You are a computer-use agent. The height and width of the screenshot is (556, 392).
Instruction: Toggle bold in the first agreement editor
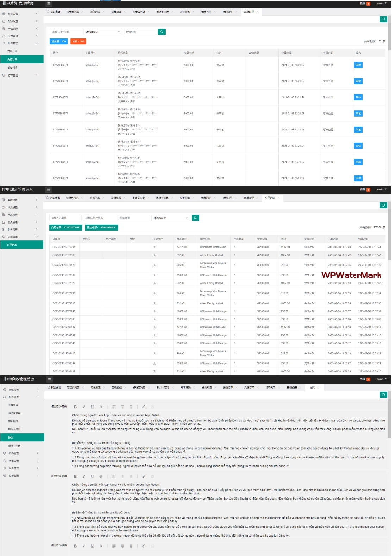(x=75, y=407)
